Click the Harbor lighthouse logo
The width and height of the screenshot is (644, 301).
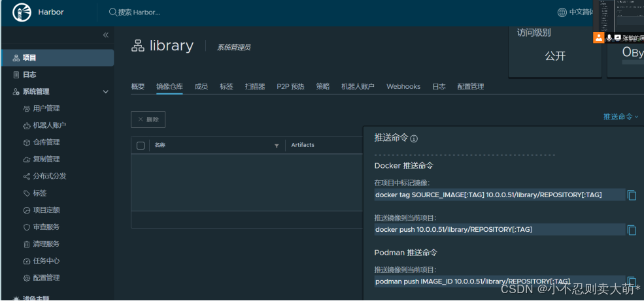tap(22, 12)
